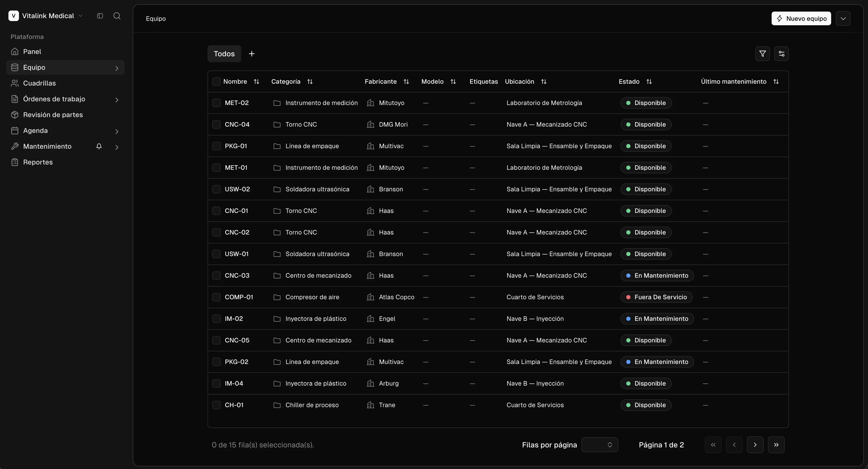Toggle the select-all header checkbox
The width and height of the screenshot is (868, 469).
(x=216, y=82)
